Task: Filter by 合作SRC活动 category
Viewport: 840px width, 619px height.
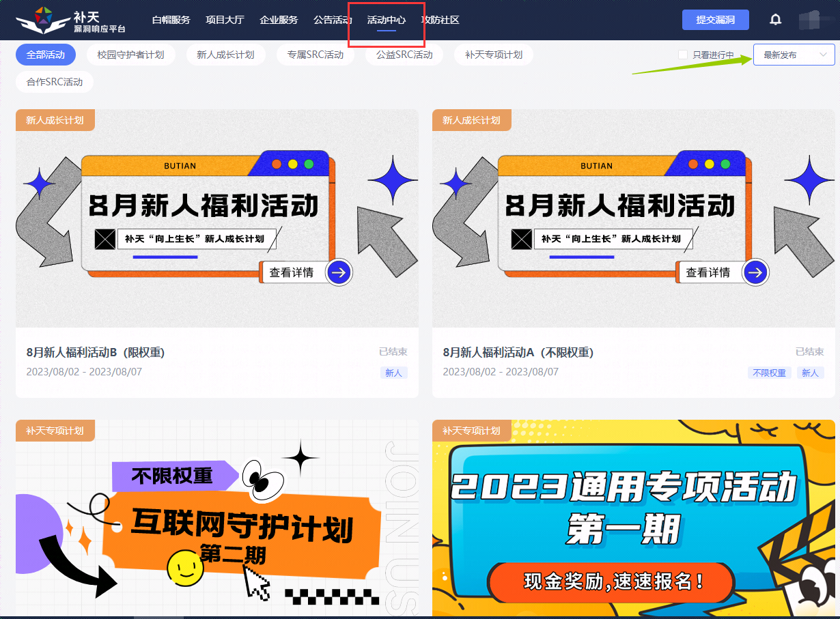Action: (55, 82)
